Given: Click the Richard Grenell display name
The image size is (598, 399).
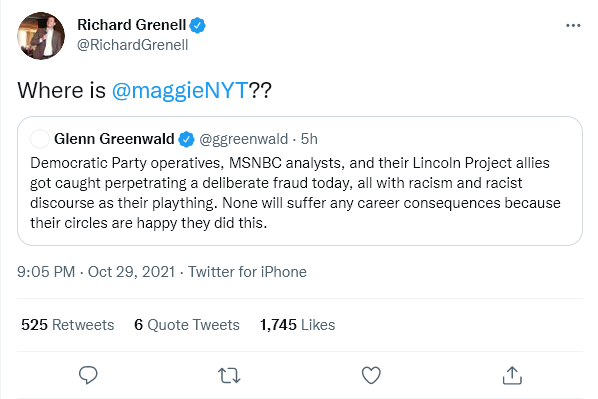Looking at the screenshot, I should coord(132,25).
